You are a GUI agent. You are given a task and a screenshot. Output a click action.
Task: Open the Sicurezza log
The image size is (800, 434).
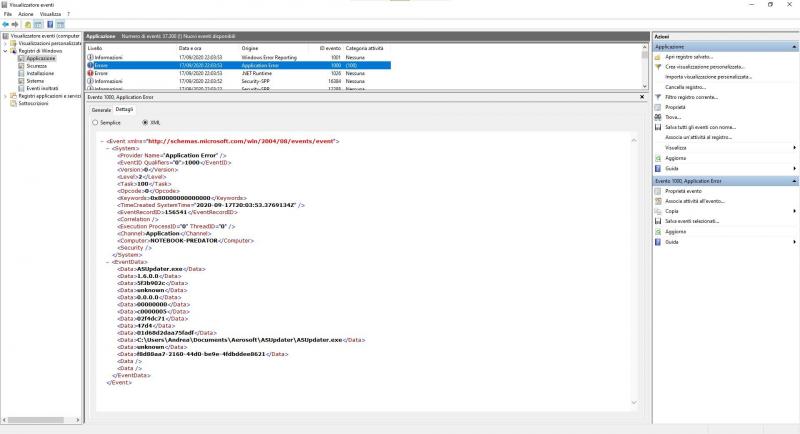[37, 66]
